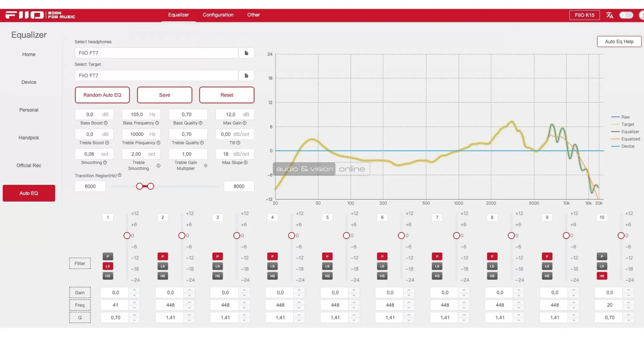Decrease band 10 Q with down arrow

pos(628,320)
